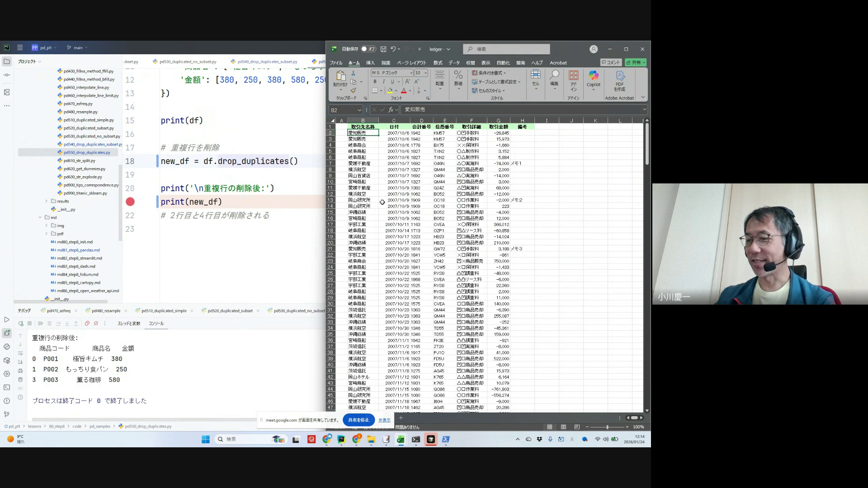
Task: Click the 共有を停止 button
Action: coord(359,420)
